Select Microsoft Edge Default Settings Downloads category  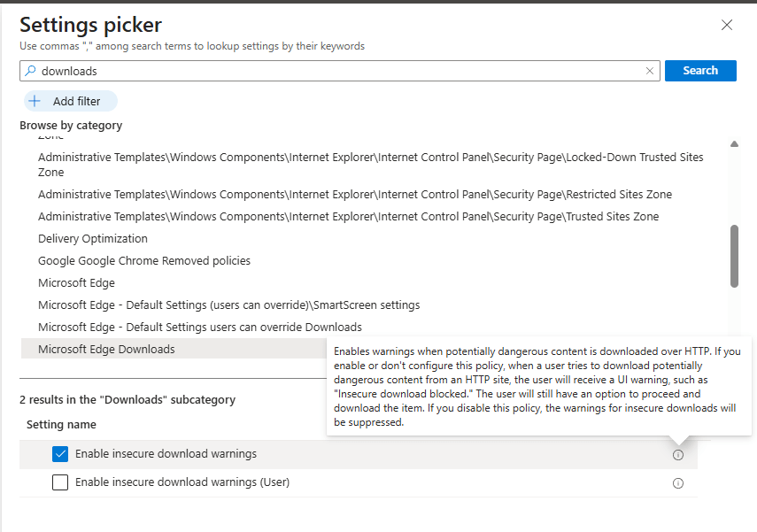coord(200,328)
